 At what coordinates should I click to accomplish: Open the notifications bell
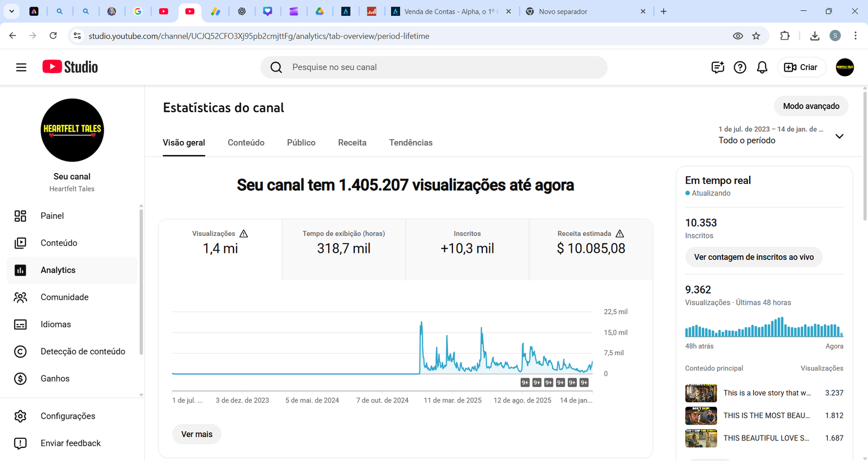[762, 67]
